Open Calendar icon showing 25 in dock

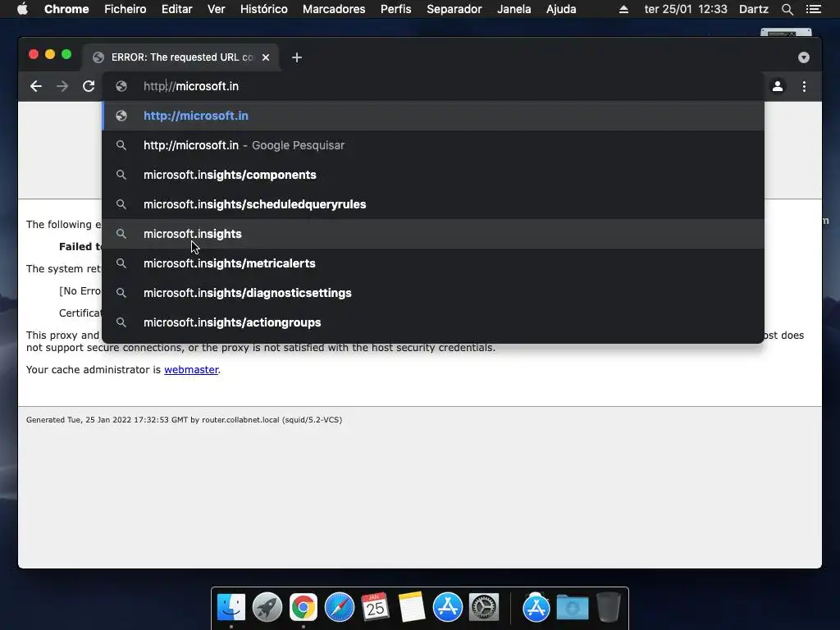(x=375, y=608)
